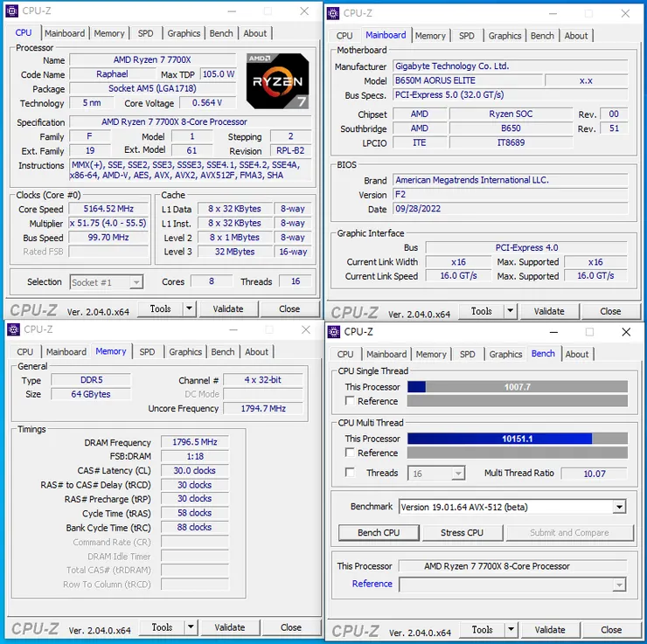
Task: Click the DRAM Frequency value 1796.5 MHz
Action: (x=195, y=442)
